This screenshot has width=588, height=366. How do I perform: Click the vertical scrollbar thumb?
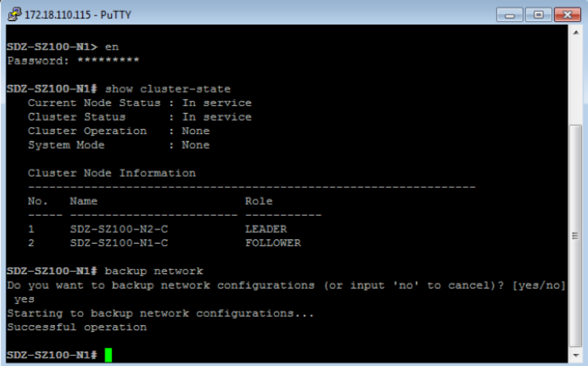point(575,236)
